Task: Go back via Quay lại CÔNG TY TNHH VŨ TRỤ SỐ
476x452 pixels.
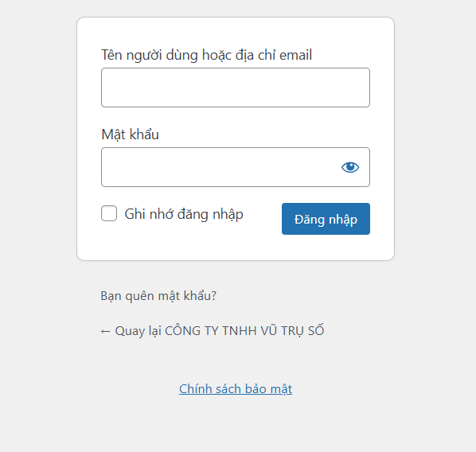Action: coord(213,330)
